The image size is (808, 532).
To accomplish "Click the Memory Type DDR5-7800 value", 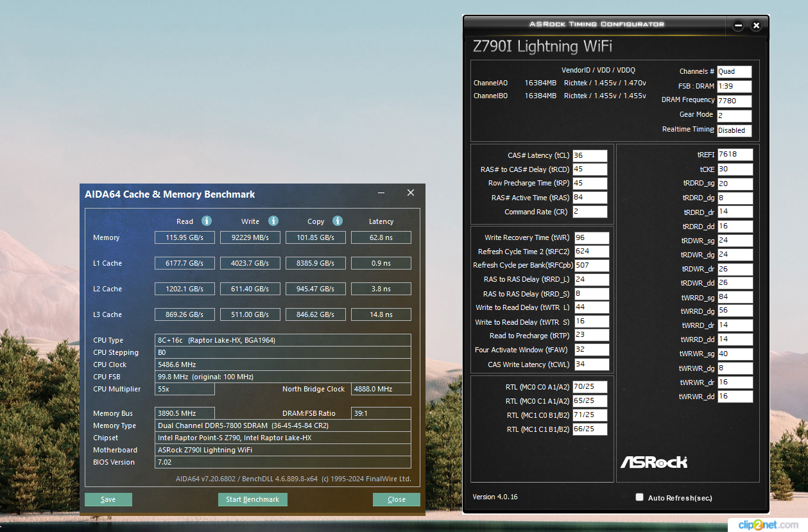I will coord(283,425).
